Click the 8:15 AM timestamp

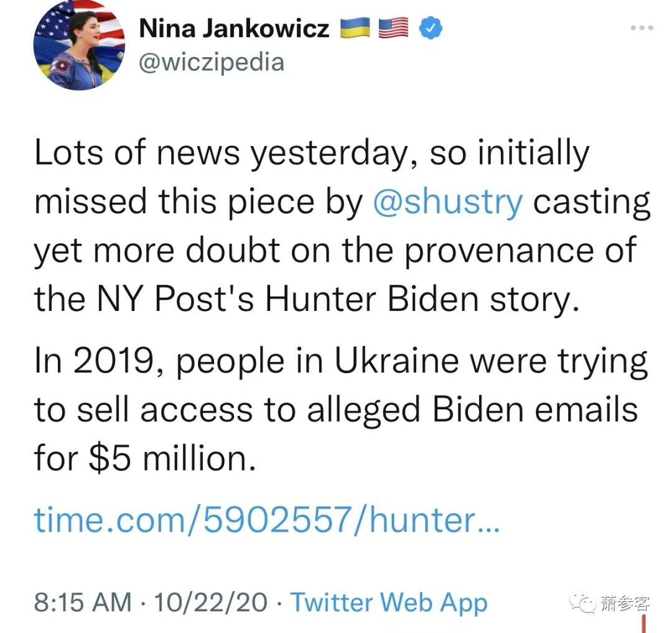pyautogui.click(x=83, y=602)
